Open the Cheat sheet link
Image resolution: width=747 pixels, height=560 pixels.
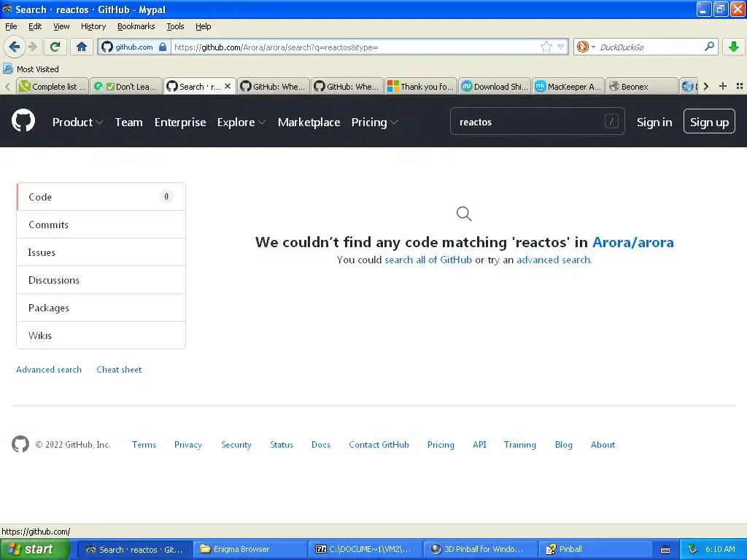[x=119, y=370]
